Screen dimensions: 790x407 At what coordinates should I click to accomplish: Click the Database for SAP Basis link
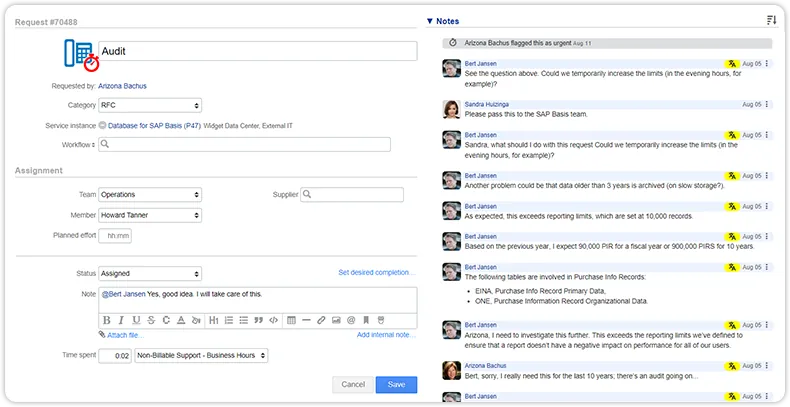(x=154, y=126)
